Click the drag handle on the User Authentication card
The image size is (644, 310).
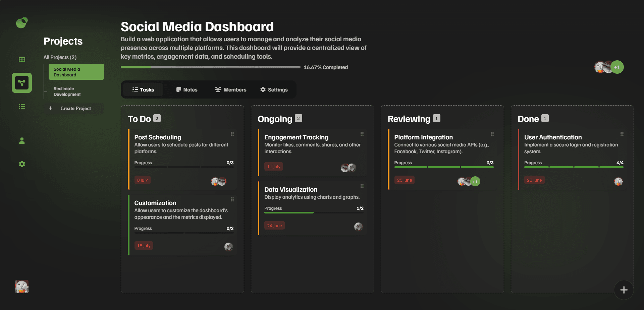622,134
